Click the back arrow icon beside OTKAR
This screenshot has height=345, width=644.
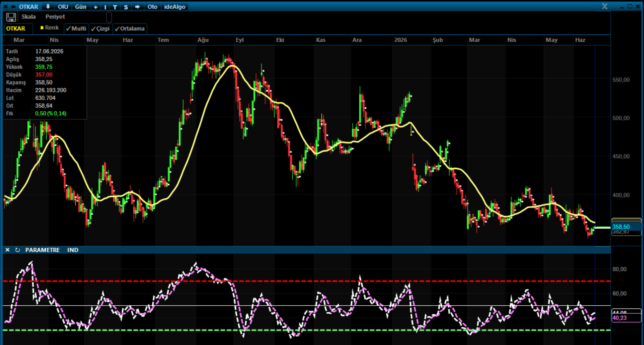click(x=13, y=7)
